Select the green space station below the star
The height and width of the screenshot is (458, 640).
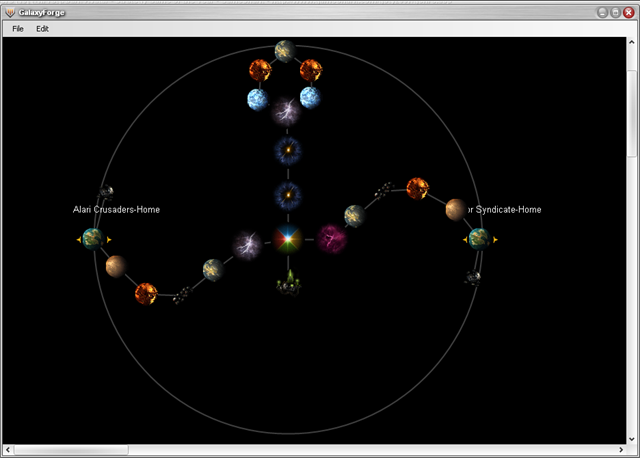(289, 282)
